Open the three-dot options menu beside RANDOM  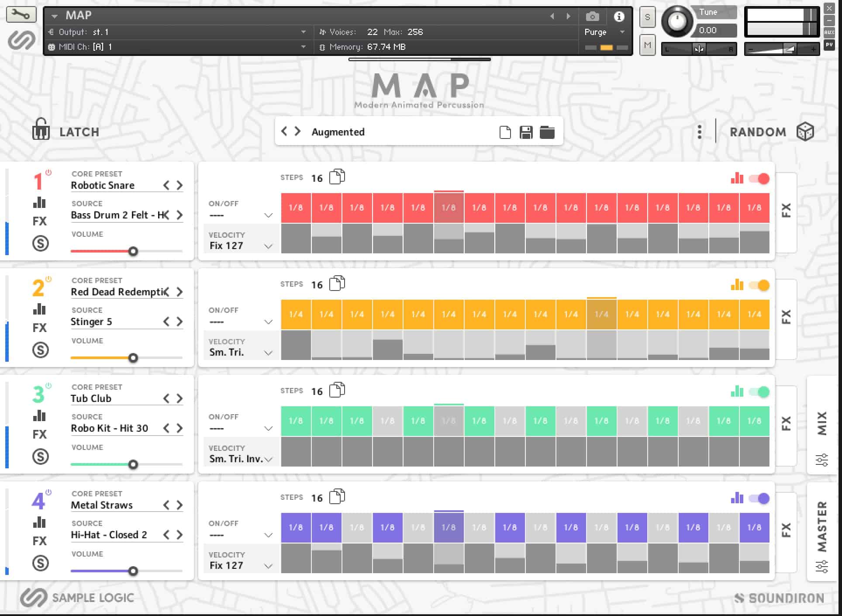coord(699,132)
